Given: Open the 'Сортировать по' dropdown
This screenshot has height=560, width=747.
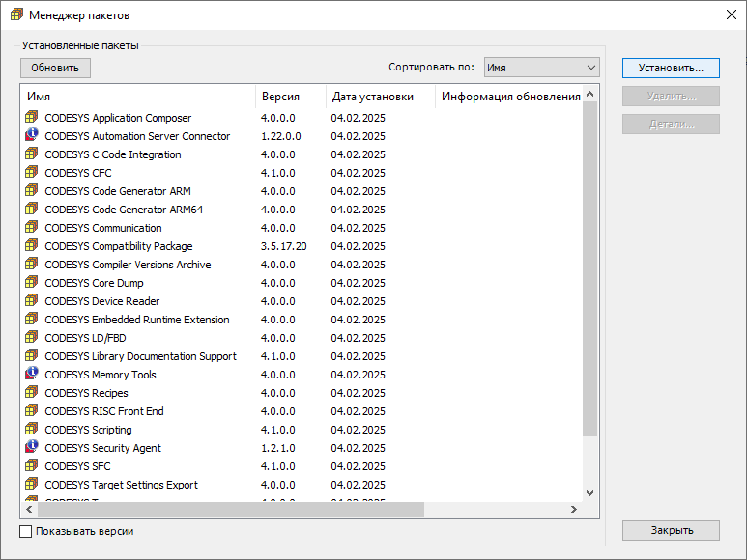Looking at the screenshot, I should 541,68.
